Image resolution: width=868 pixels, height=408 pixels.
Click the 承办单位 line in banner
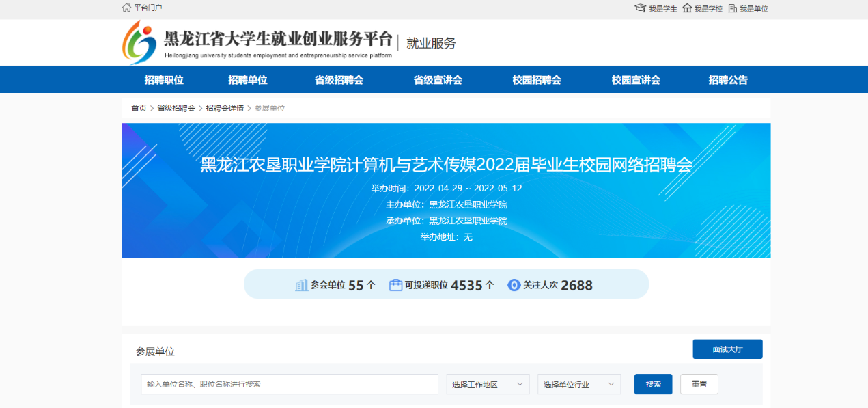point(447,221)
